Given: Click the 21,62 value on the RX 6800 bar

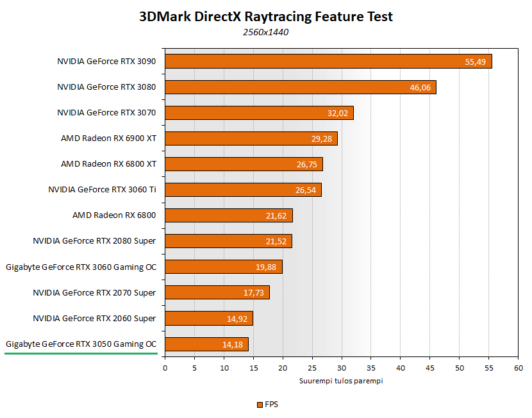Looking at the screenshot, I should [276, 216].
